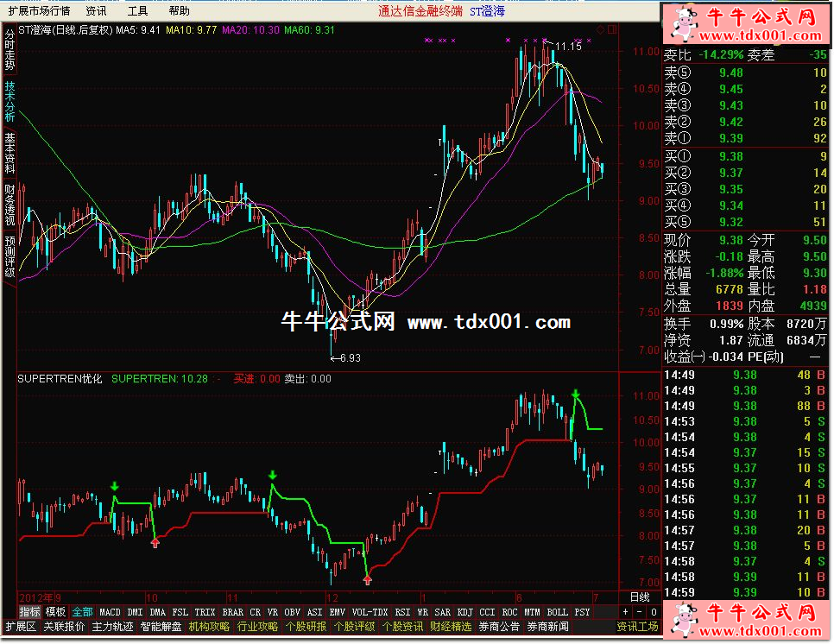Select the 全部 indicator filter
The image size is (834, 644).
pos(82,612)
